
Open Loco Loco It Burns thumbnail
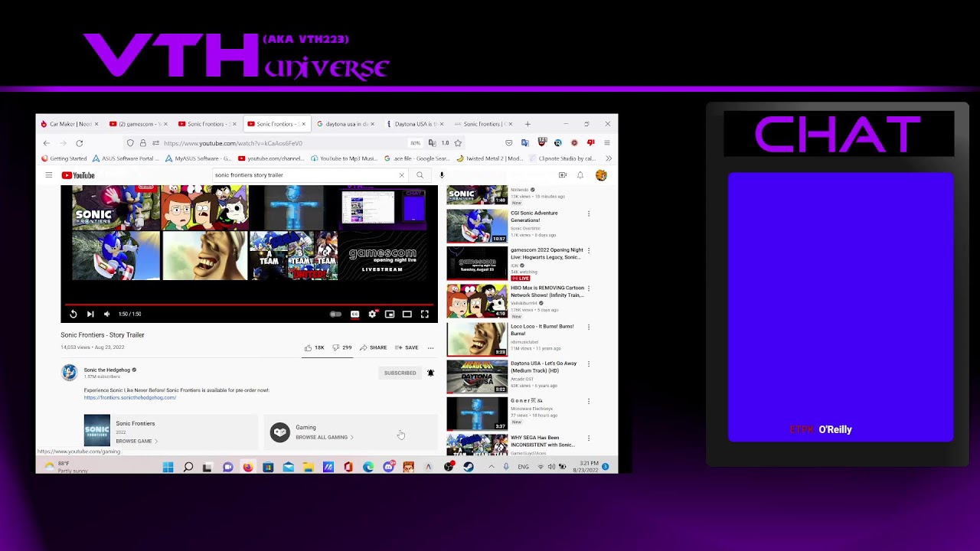point(477,339)
